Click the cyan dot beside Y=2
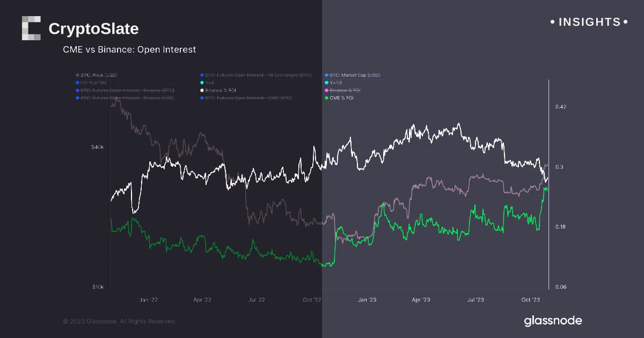 [x=201, y=83]
